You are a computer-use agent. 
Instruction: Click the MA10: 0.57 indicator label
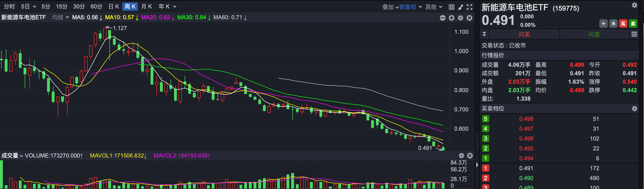(x=122, y=17)
